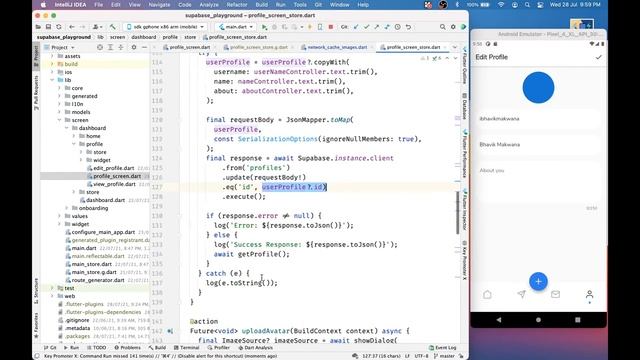Toggle the Key Promoter X side panel
Screen dimensions: 640x360
coord(464,260)
